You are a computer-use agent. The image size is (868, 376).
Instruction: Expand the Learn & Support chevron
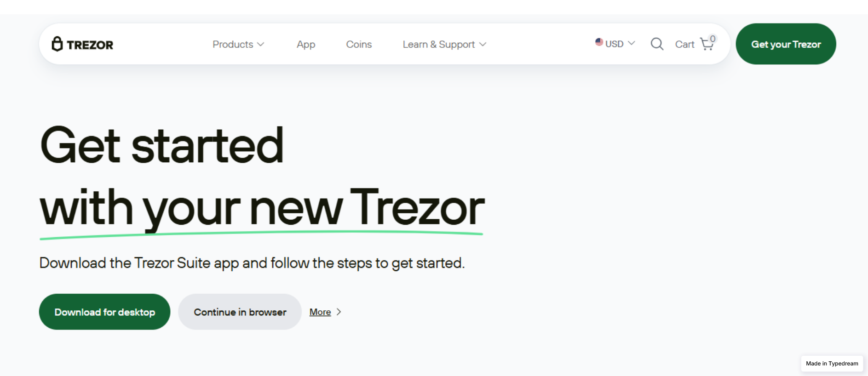tap(483, 44)
